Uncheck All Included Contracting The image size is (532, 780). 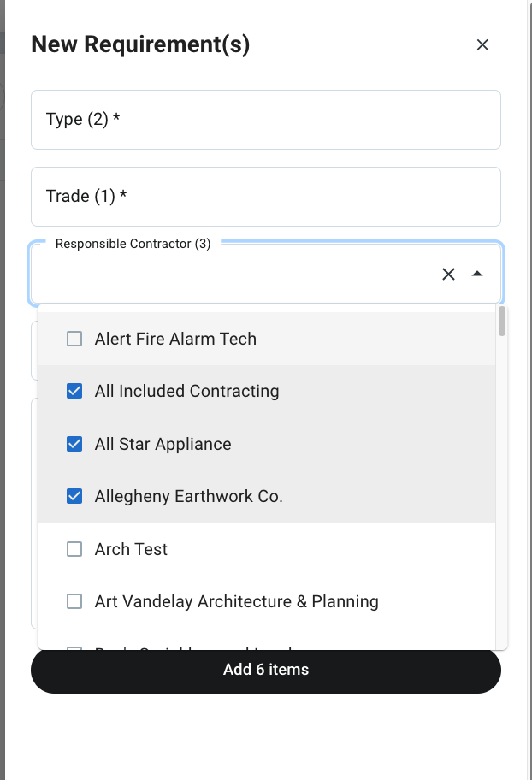point(74,391)
